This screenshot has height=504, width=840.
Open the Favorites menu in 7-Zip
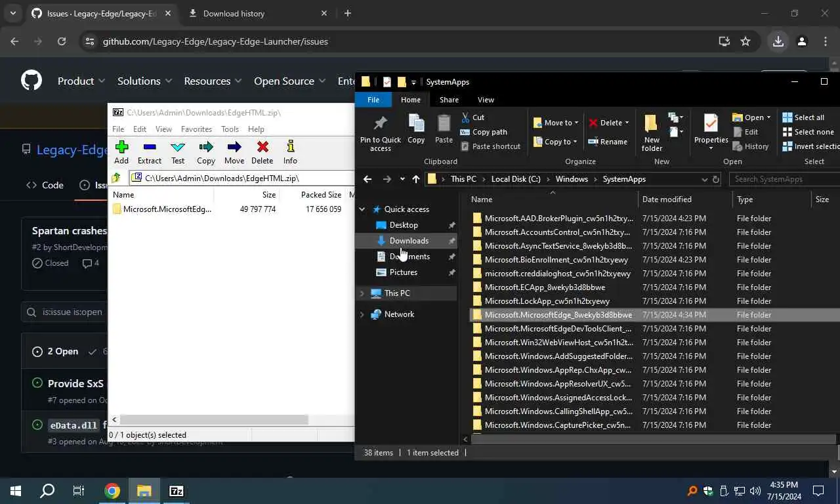point(196,129)
